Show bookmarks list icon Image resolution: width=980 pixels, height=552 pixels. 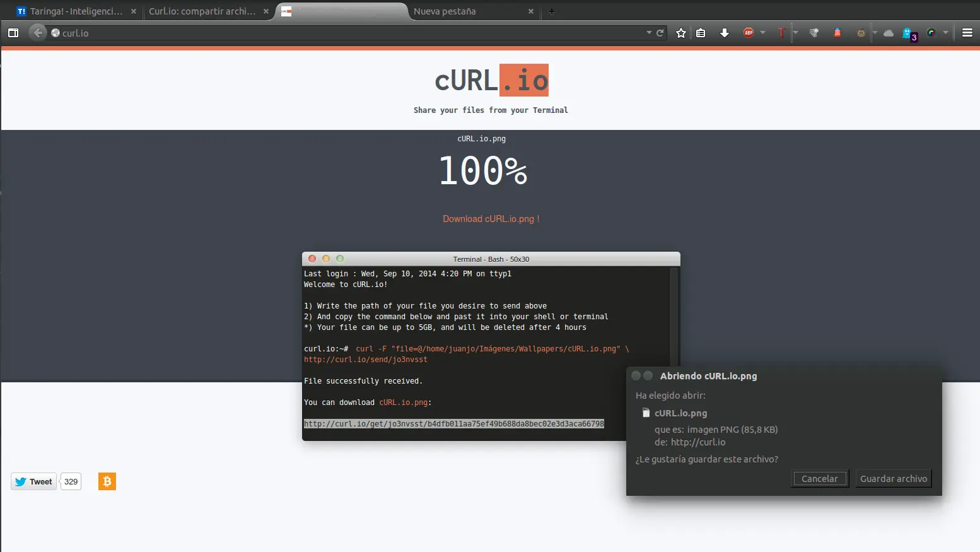(701, 33)
